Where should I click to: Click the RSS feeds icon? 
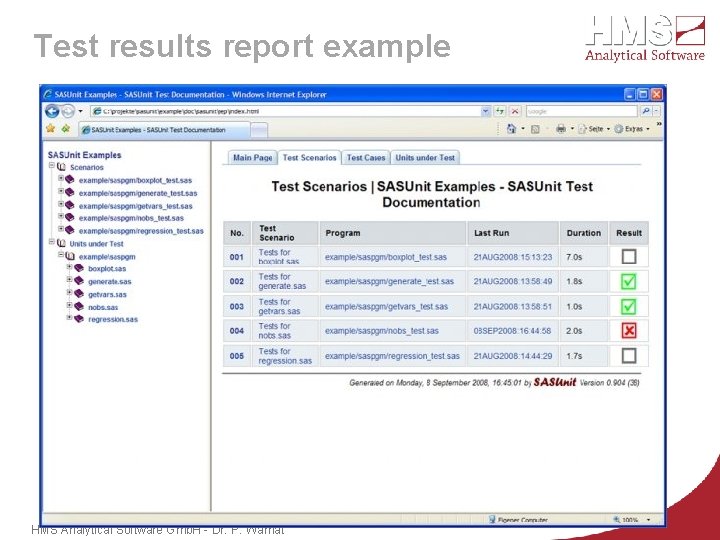[535, 129]
